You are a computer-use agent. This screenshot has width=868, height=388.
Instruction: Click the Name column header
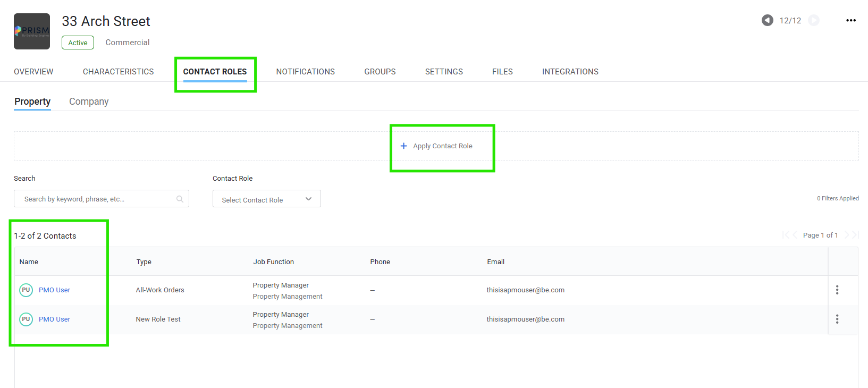pyautogui.click(x=29, y=262)
